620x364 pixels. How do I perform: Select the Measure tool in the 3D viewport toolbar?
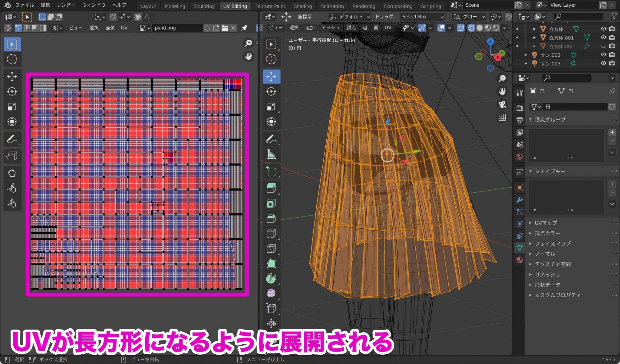272,154
